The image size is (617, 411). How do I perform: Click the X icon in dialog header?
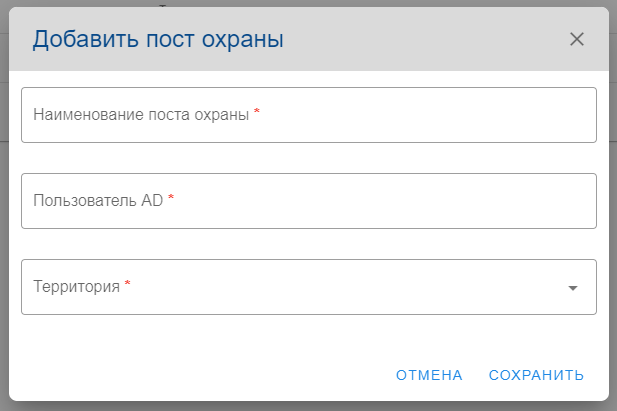tap(576, 40)
